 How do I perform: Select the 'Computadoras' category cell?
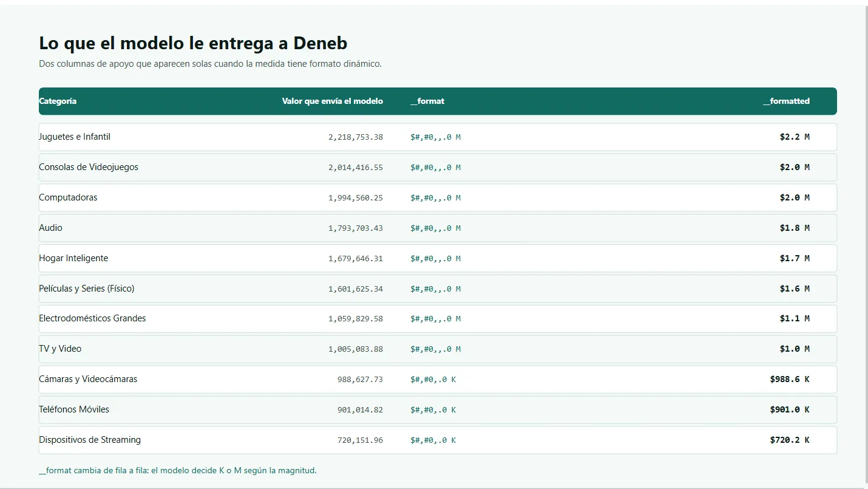click(x=68, y=197)
